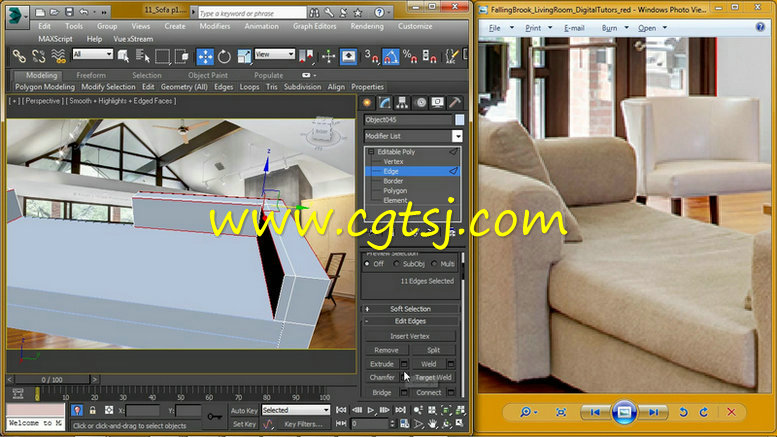Image resolution: width=777 pixels, height=437 pixels.
Task: Activate the Select and Move tool
Action: click(205, 56)
